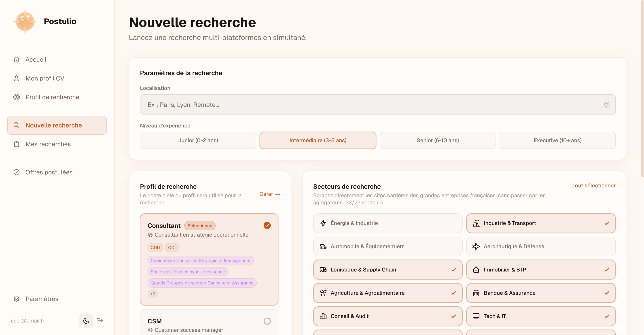Click the Postulio compass logo

click(x=25, y=21)
